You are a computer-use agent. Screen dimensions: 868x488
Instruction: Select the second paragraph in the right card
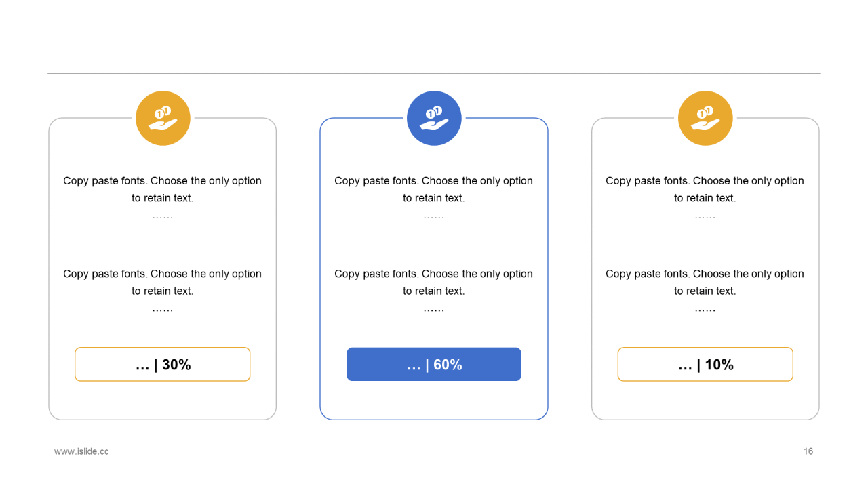(x=705, y=282)
